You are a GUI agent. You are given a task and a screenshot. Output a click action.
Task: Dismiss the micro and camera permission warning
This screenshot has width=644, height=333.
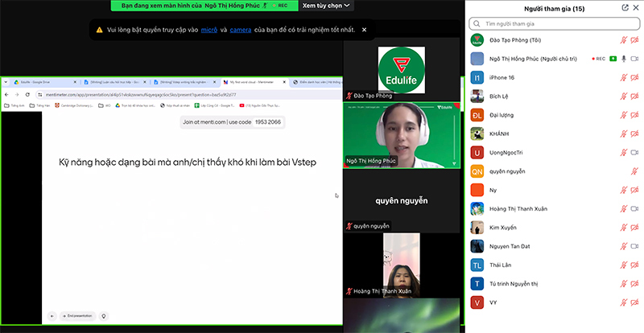(x=364, y=30)
